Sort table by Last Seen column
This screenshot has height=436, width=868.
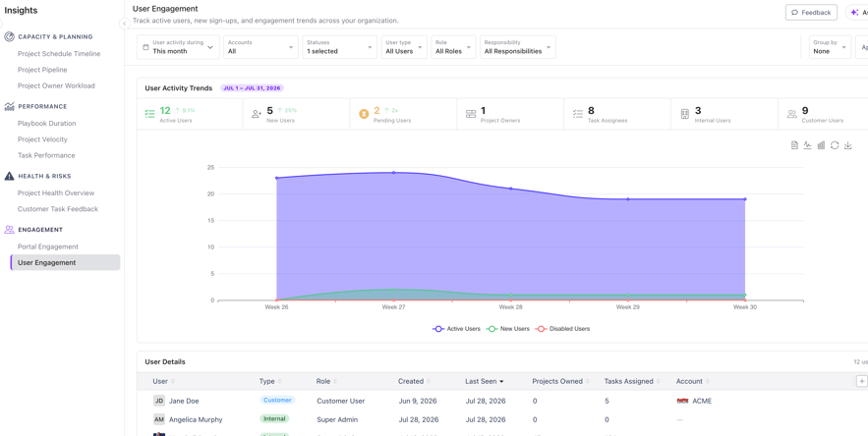pyautogui.click(x=485, y=381)
